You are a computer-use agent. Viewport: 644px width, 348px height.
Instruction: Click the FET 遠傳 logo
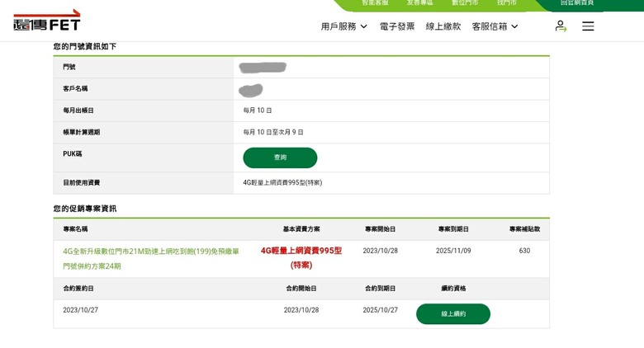pos(47,21)
